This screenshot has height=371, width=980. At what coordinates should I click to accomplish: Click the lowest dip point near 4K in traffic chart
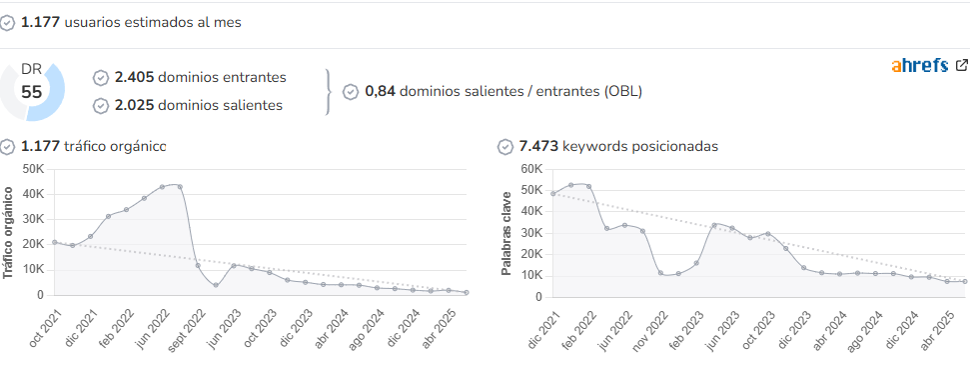pos(216,285)
